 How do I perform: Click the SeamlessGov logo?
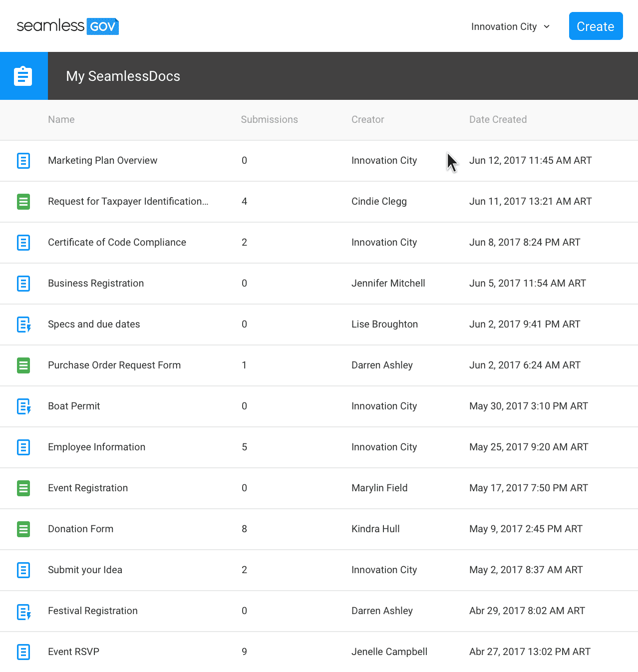[x=67, y=26]
